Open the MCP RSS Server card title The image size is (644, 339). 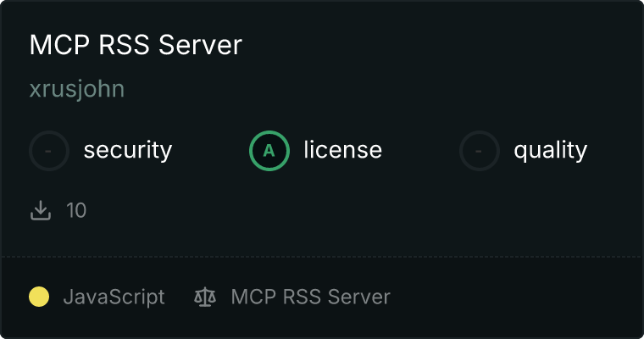pyautogui.click(x=136, y=45)
